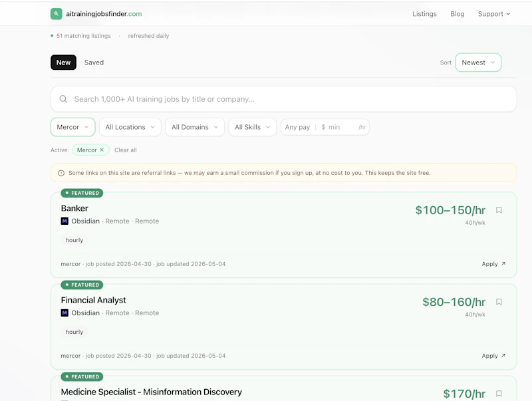The image size is (532, 401).
Task: Click the info icon in referral notice
Action: [61, 173]
